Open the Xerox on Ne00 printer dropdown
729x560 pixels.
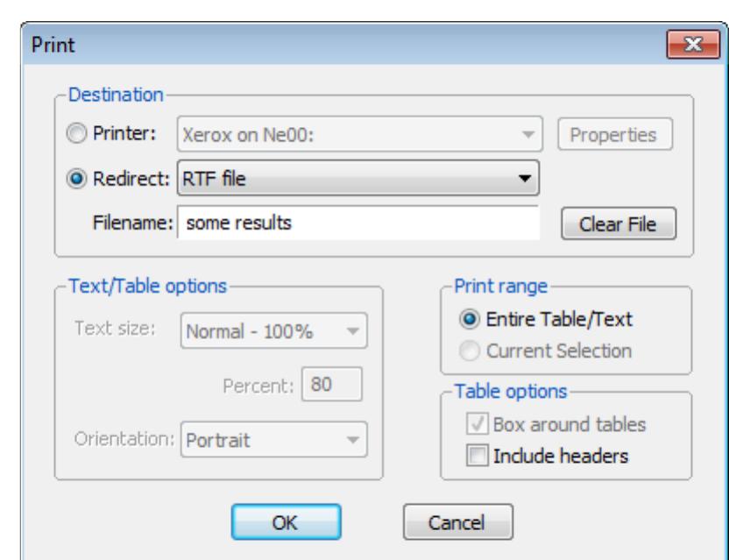(x=360, y=136)
